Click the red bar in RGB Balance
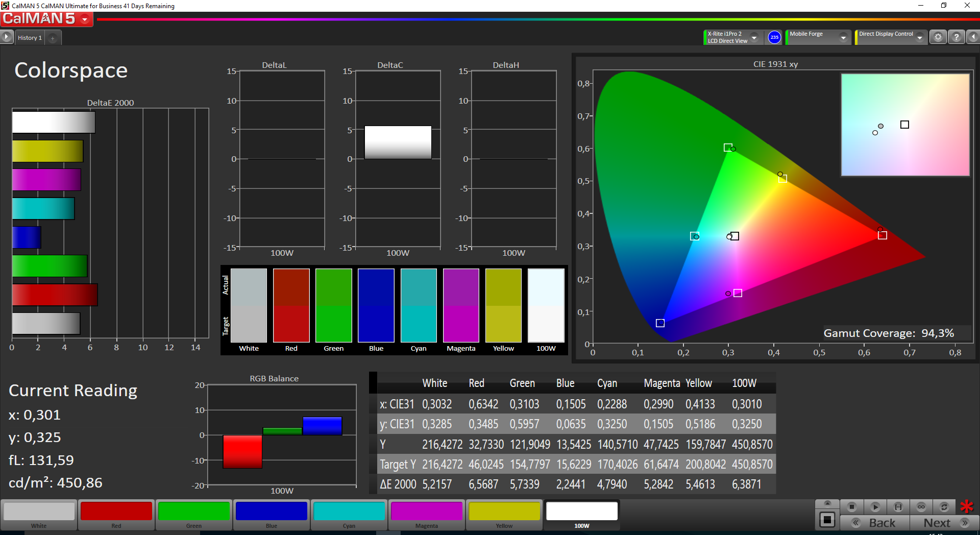The width and height of the screenshot is (980, 535). [x=242, y=451]
